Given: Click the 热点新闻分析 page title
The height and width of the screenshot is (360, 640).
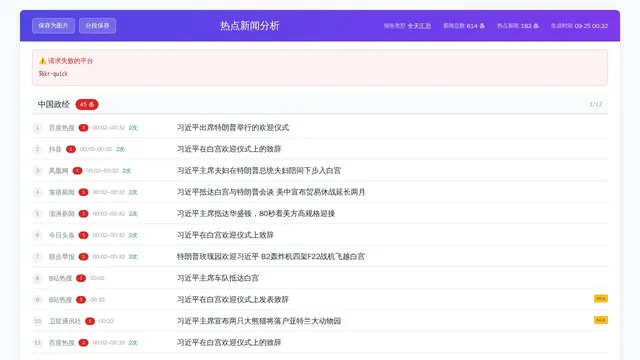Looking at the screenshot, I should tap(250, 26).
